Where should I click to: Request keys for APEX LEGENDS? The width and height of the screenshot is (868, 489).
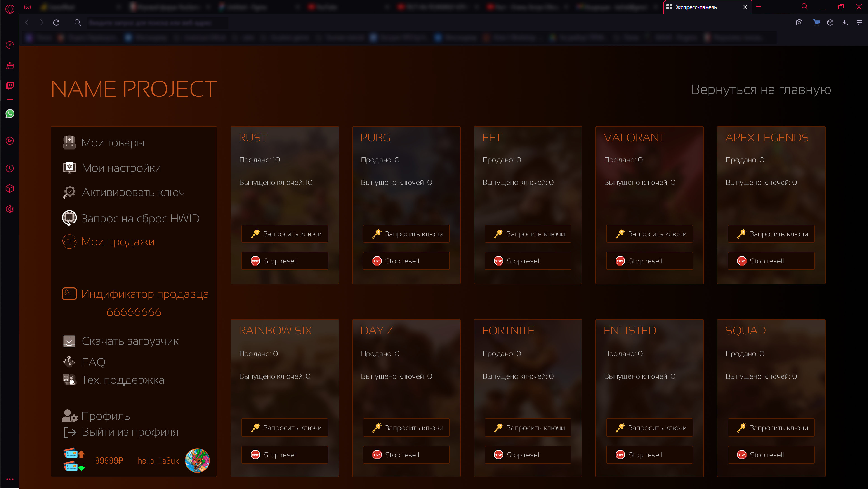tap(771, 234)
